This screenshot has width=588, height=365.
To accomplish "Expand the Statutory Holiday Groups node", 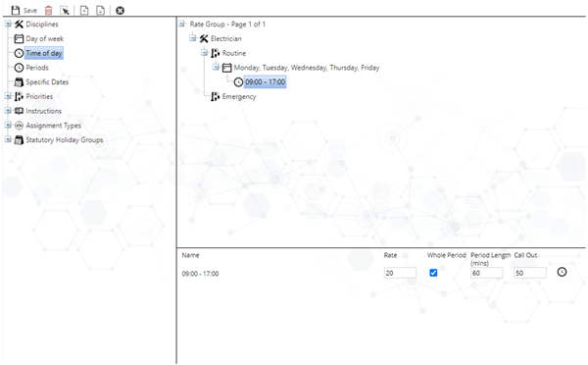I will click(8, 139).
